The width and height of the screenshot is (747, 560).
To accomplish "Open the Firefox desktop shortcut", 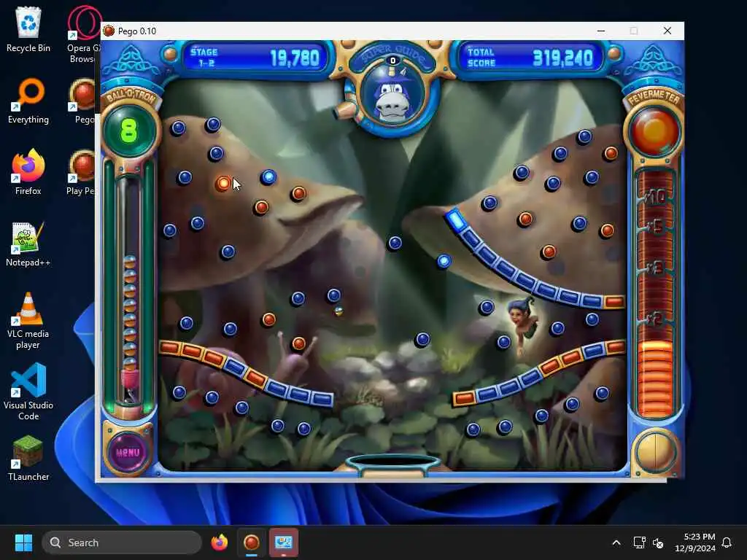I will [28, 172].
